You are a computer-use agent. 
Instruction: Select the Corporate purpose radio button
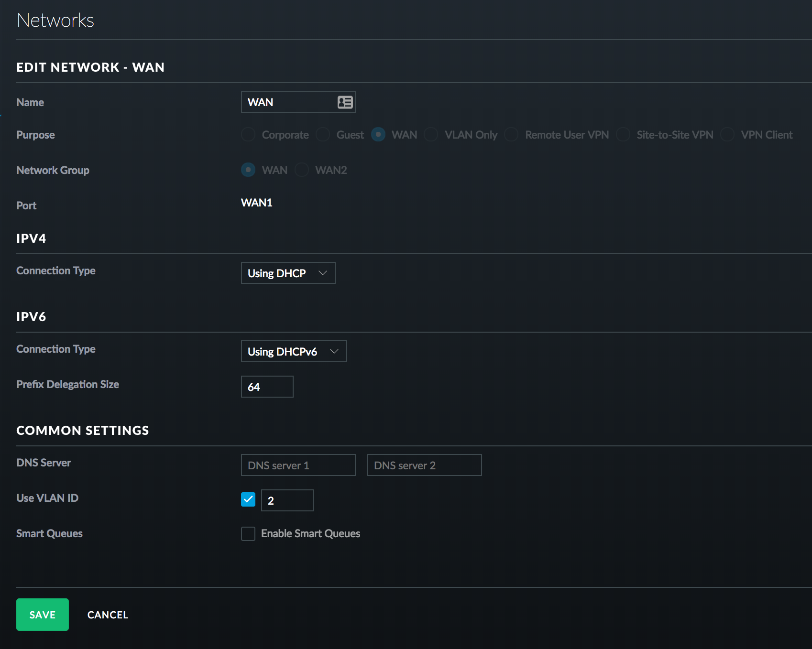(248, 135)
